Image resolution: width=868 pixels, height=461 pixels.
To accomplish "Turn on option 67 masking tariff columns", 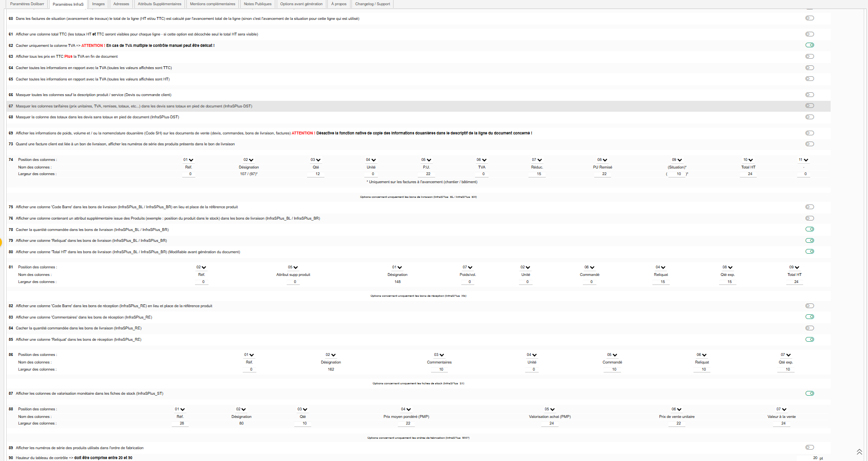I will (810, 106).
